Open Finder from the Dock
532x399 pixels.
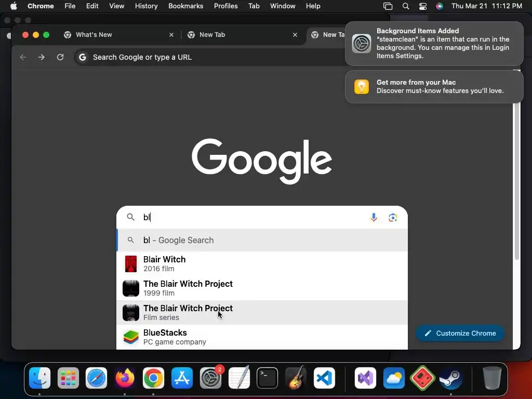coord(39,378)
